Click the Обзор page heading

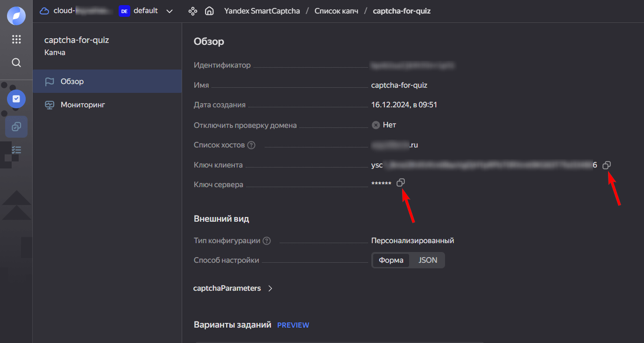pyautogui.click(x=209, y=42)
